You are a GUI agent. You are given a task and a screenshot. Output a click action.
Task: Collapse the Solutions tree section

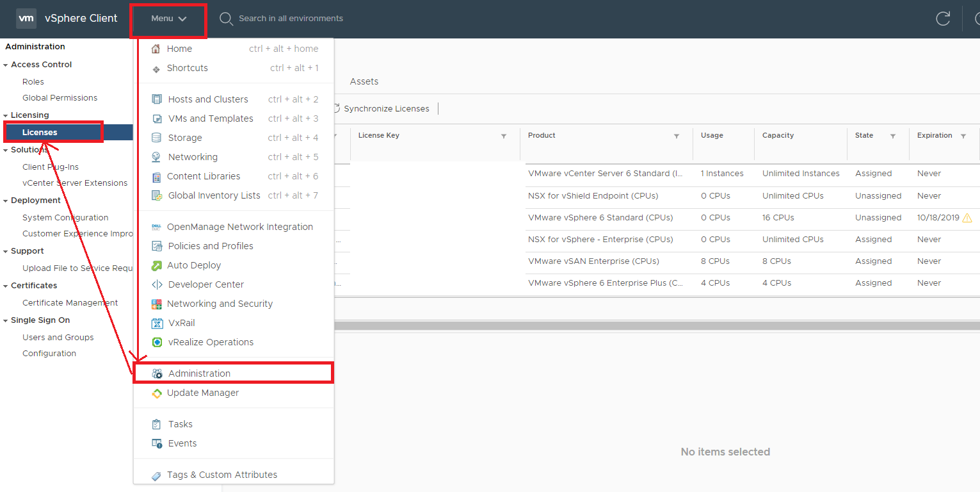[x=6, y=150]
